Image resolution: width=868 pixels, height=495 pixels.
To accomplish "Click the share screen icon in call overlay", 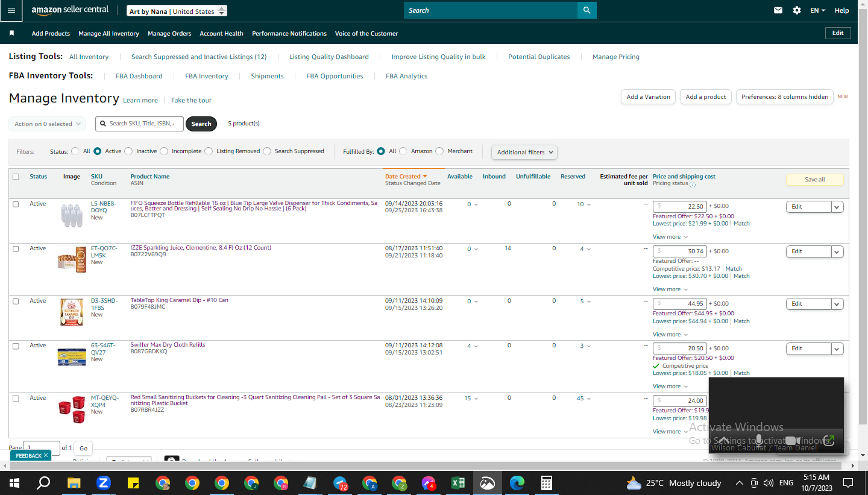I will (x=829, y=441).
